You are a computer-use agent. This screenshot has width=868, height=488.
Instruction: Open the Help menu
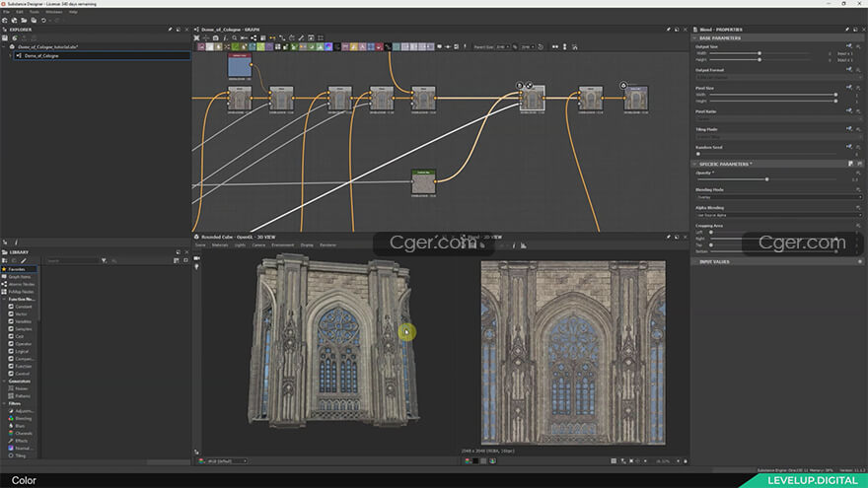[x=73, y=12]
